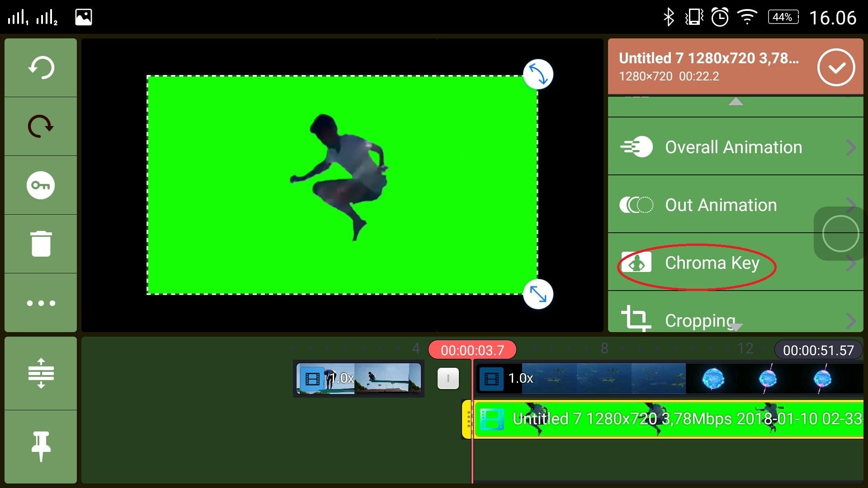Tap the Bluetooth status icon
This screenshot has height=488, width=868.
pyautogui.click(x=668, y=17)
